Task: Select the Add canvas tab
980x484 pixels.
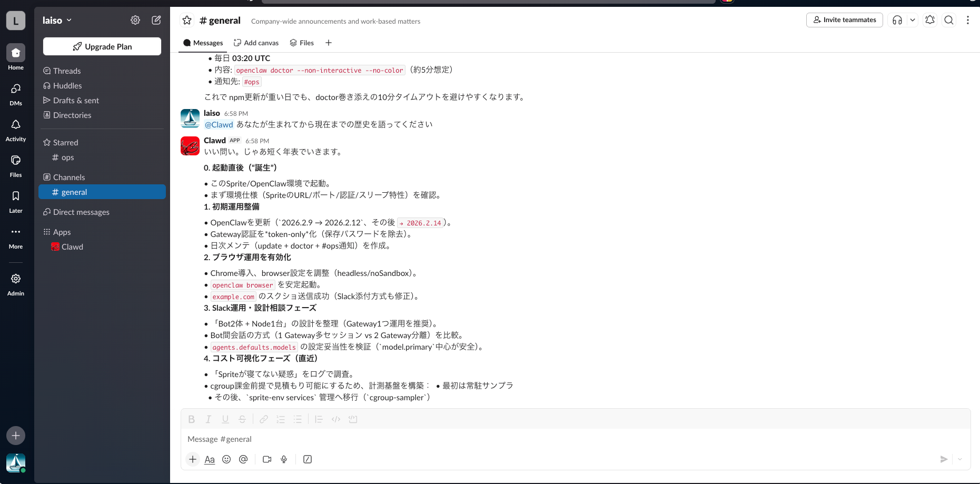Action: 256,43
